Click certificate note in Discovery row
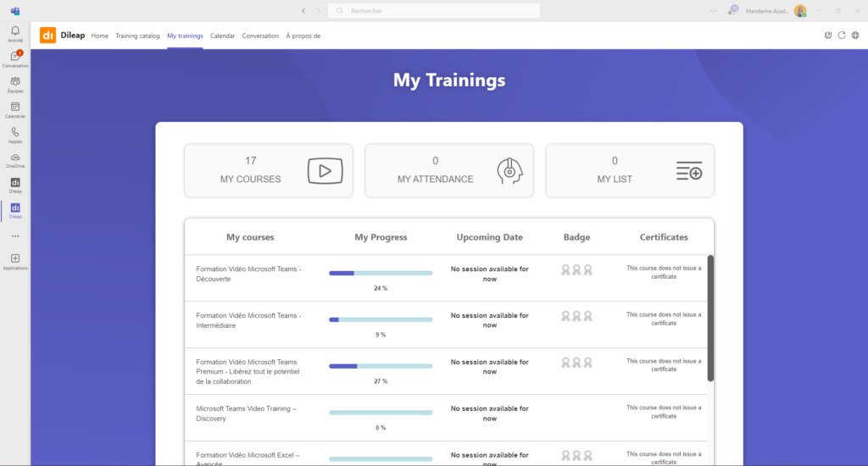The width and height of the screenshot is (868, 466). pos(664,412)
